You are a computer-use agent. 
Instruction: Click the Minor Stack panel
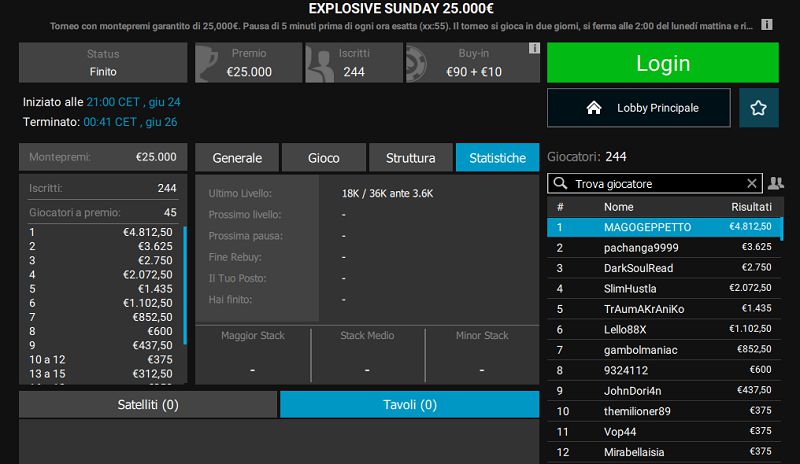coord(482,354)
